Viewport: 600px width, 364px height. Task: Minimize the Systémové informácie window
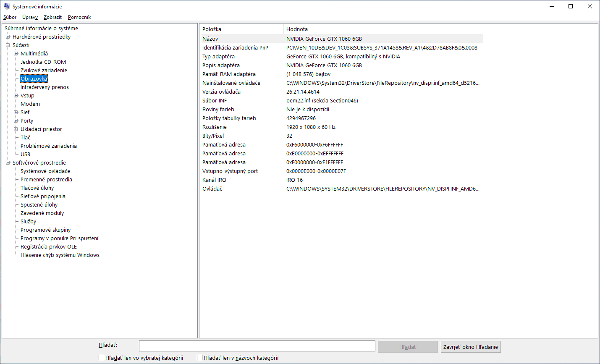coord(551,6)
